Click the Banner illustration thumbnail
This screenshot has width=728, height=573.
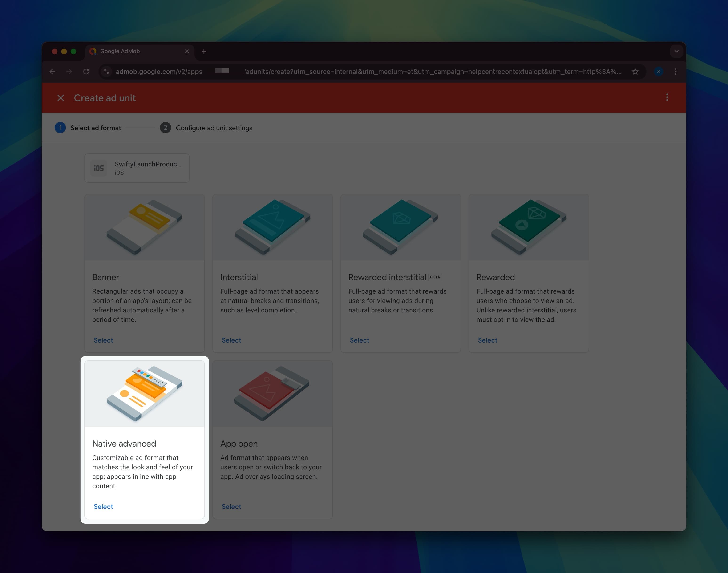pos(145,227)
